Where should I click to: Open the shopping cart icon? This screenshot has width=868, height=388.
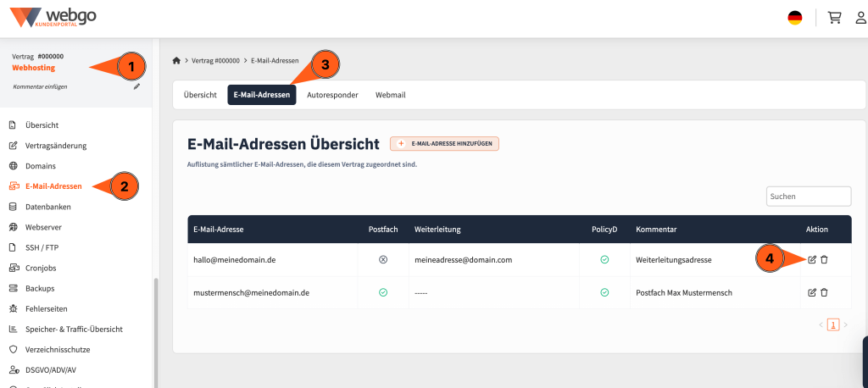[x=834, y=19]
